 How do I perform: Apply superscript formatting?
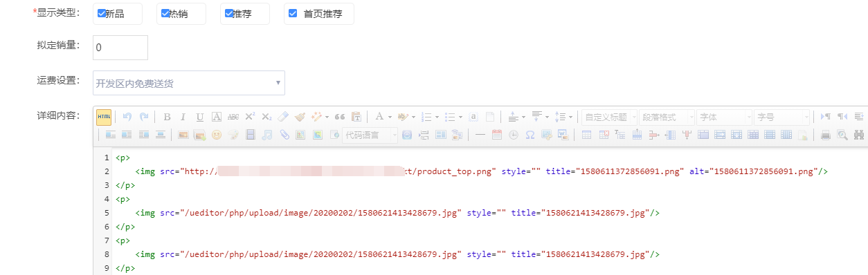tap(250, 116)
